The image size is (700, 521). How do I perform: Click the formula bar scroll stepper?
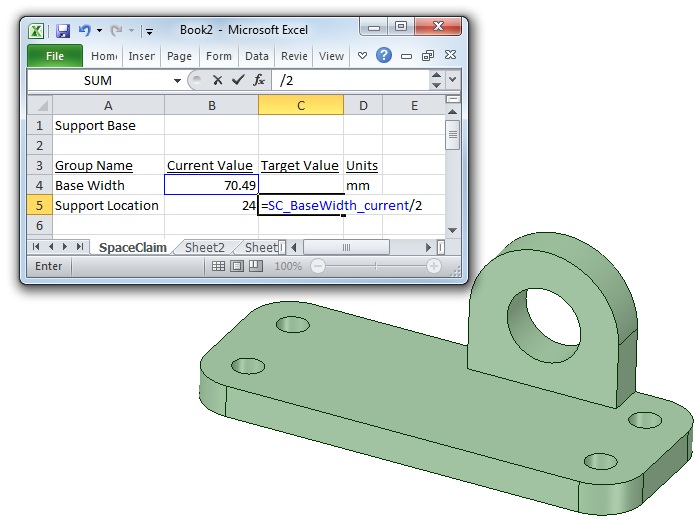[x=437, y=80]
